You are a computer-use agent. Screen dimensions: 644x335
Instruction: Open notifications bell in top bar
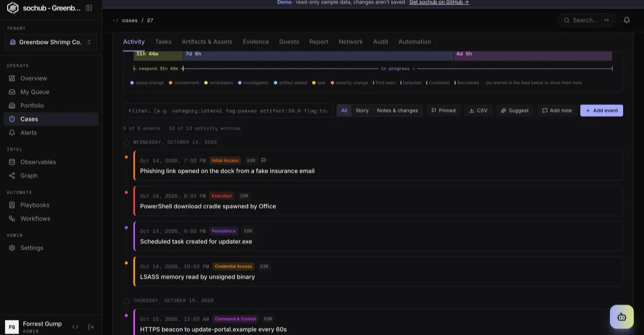pyautogui.click(x=627, y=20)
